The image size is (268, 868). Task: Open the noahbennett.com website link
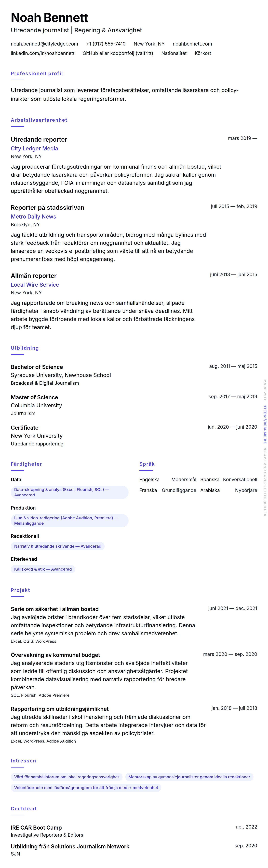192,44
